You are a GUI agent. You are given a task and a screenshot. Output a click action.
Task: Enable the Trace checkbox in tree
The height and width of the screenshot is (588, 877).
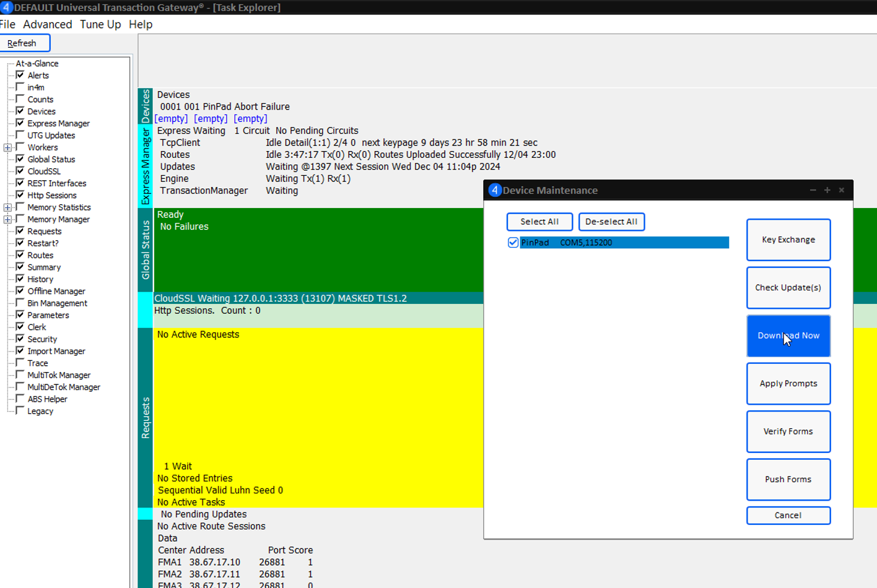tap(20, 363)
